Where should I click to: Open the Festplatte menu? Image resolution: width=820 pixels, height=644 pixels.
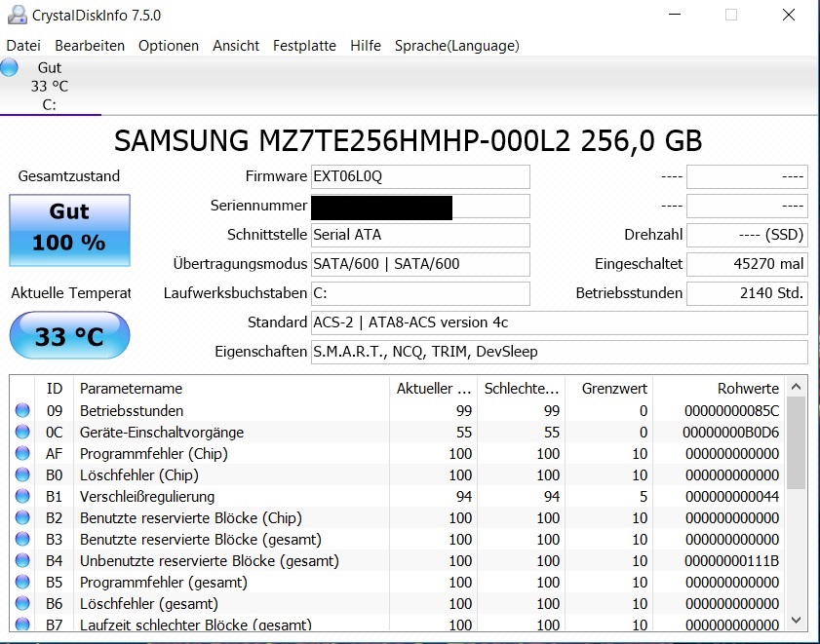(304, 46)
